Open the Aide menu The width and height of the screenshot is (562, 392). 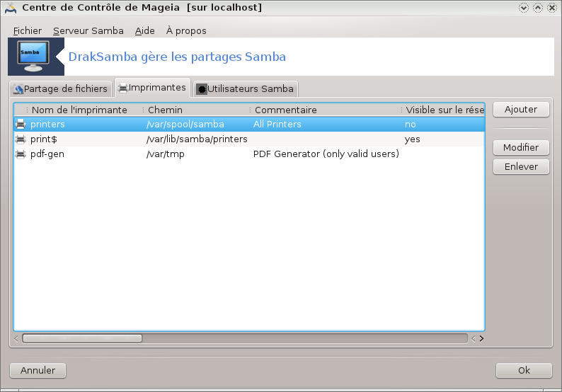point(144,30)
